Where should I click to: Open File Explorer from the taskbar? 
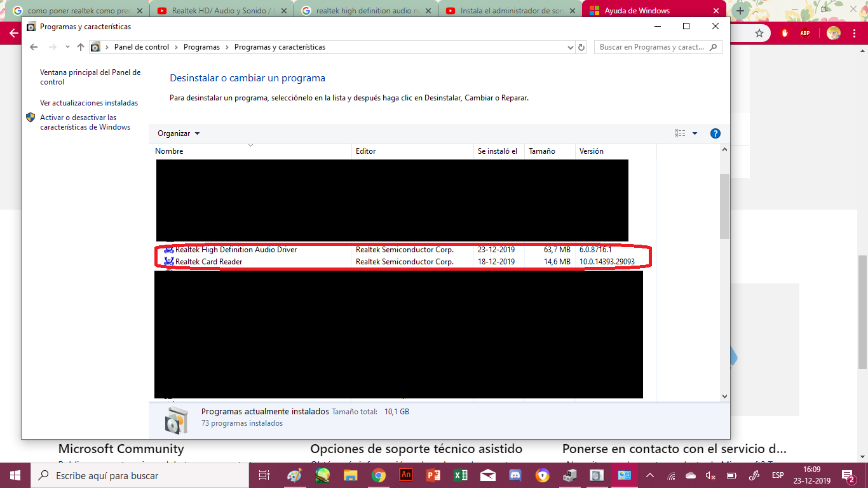[x=350, y=475]
